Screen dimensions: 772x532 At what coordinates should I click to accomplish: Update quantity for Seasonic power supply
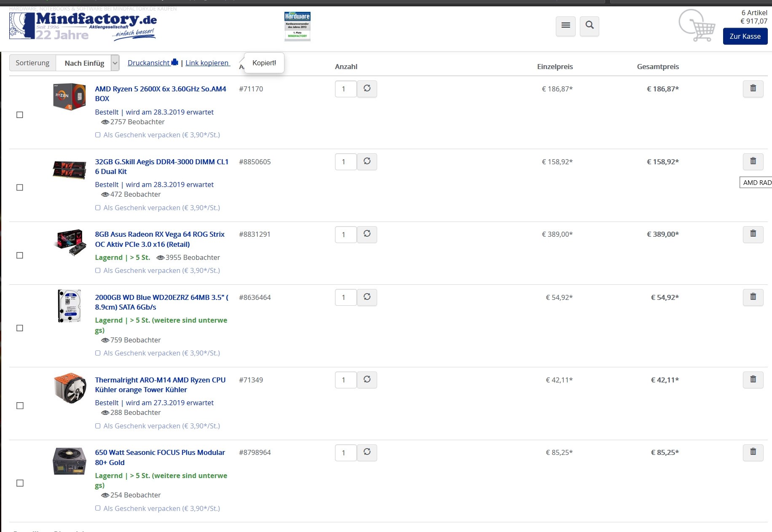pyautogui.click(x=367, y=452)
